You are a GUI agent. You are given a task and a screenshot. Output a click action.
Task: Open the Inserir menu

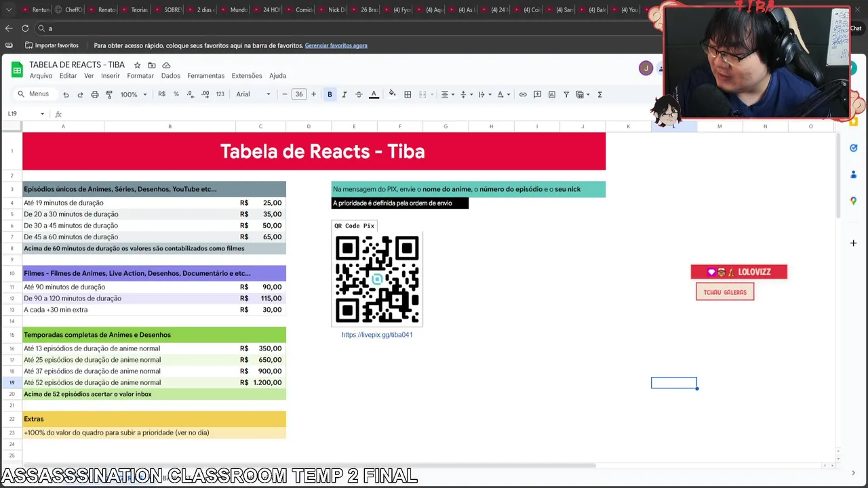(x=111, y=76)
